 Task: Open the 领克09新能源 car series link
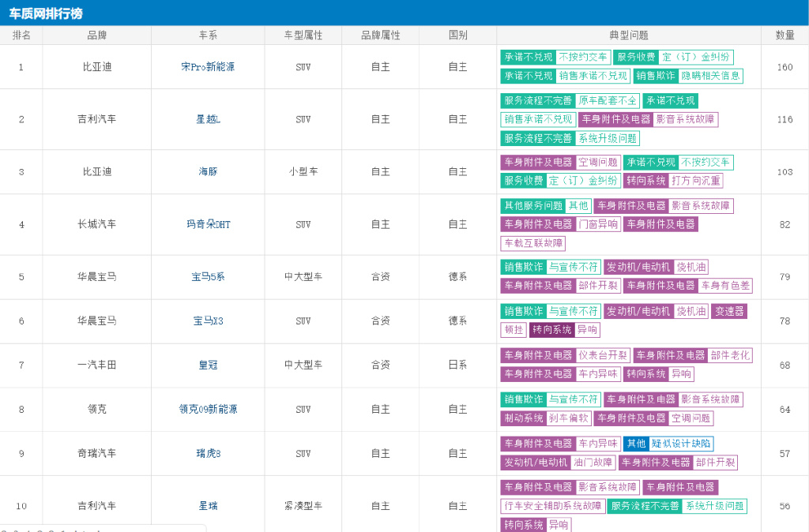[x=208, y=410]
